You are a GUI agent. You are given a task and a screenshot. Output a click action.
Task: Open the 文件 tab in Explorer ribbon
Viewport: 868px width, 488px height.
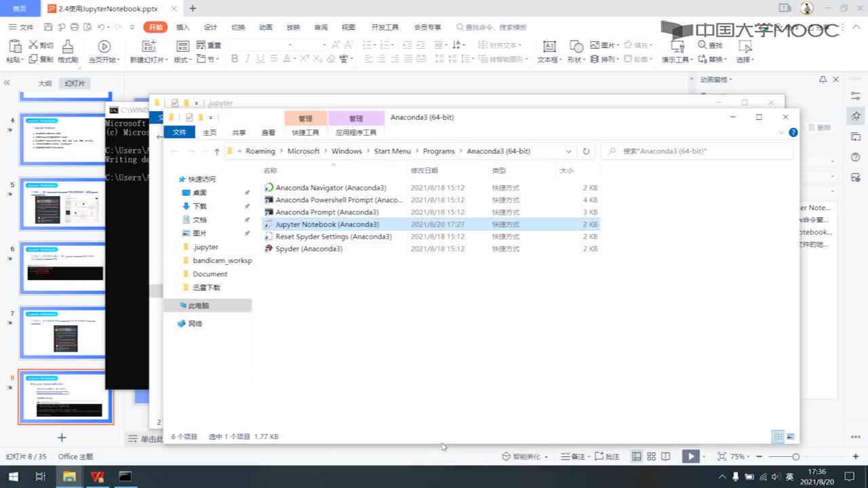coord(179,132)
